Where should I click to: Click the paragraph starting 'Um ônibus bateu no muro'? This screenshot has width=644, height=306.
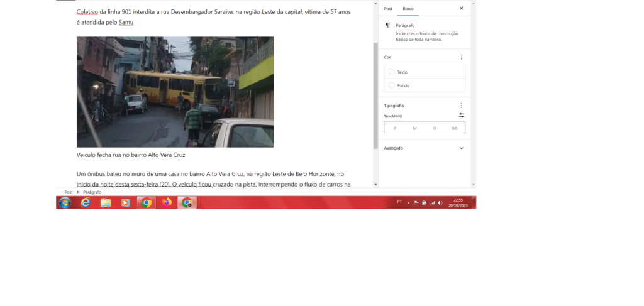click(x=214, y=179)
